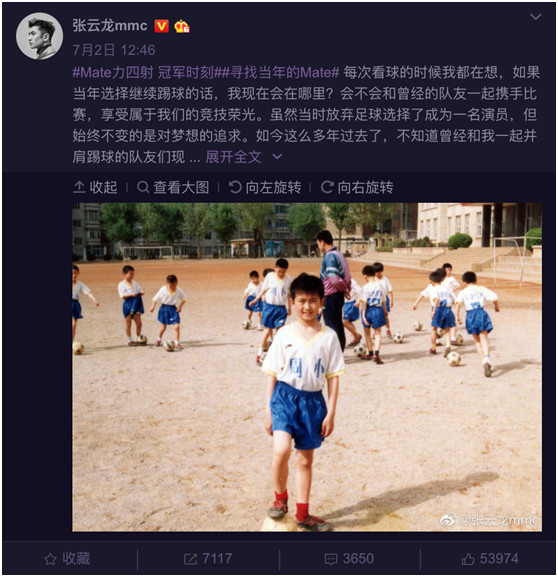Click the magnifier icon beside 查看大图
The height and width of the screenshot is (577, 558).
coord(143,187)
